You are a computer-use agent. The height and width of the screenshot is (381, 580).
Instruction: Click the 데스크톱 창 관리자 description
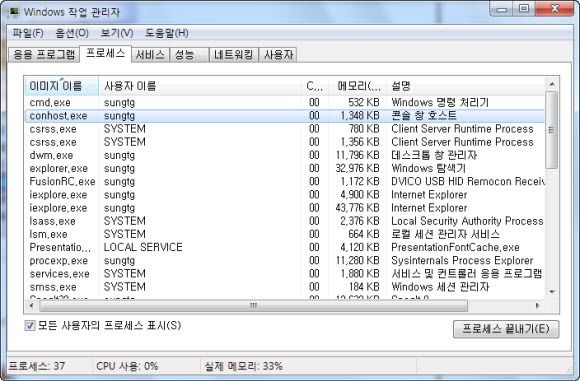(x=434, y=155)
